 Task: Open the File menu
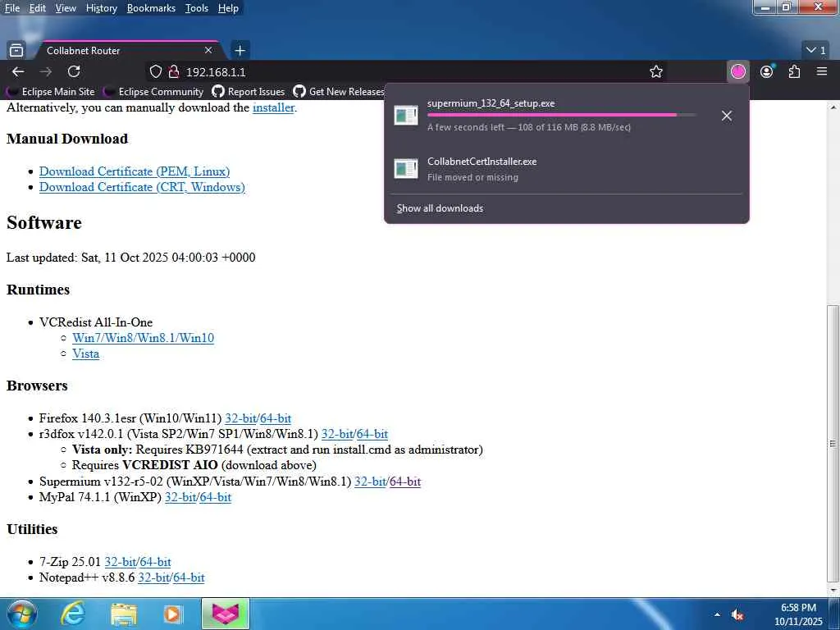pos(11,8)
